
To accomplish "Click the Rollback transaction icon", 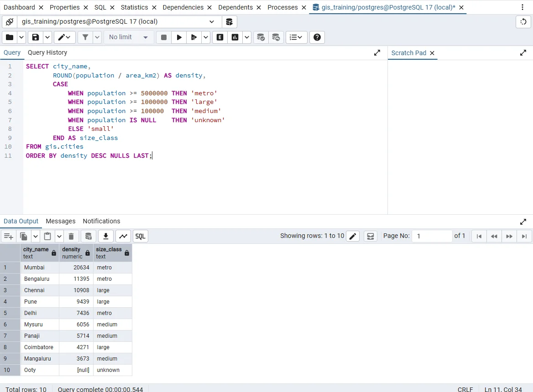I will [276, 37].
